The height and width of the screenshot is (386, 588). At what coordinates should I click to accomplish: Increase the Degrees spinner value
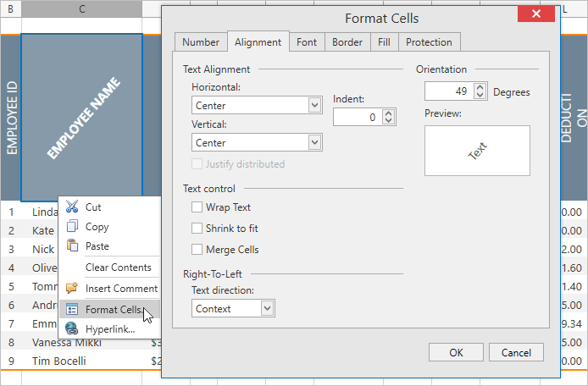pyautogui.click(x=481, y=87)
